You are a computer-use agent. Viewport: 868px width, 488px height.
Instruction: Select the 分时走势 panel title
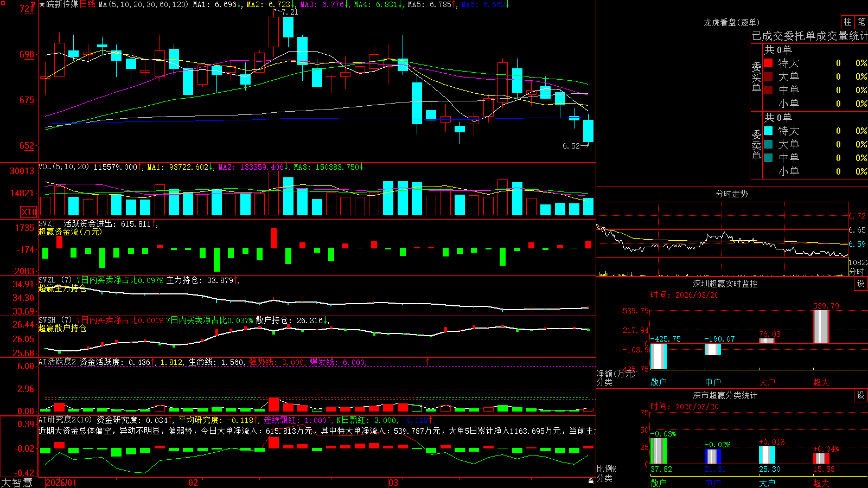[x=731, y=194]
